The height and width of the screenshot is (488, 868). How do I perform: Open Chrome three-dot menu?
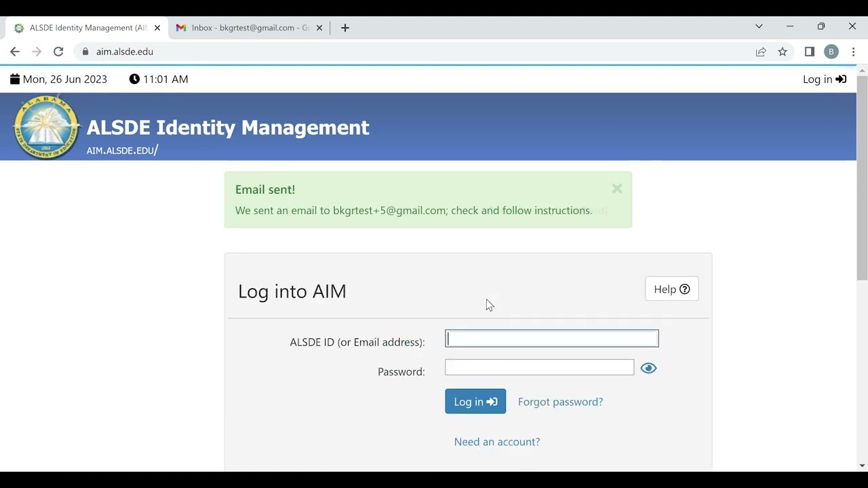853,52
